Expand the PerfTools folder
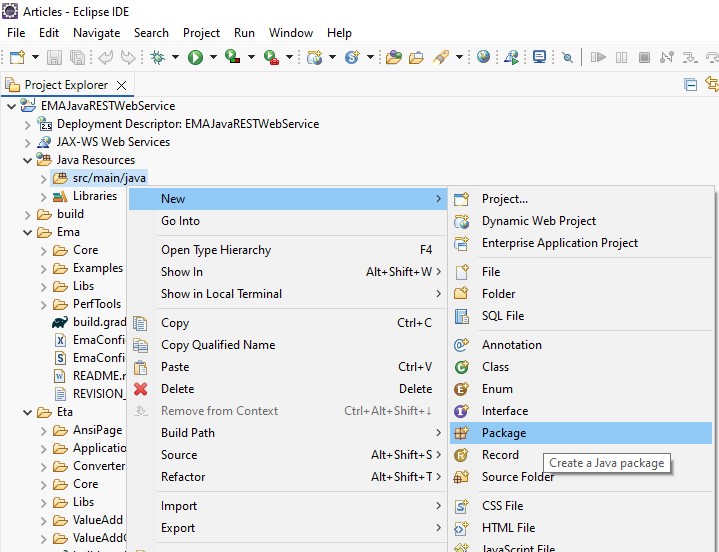Screen dimensions: 719x552 [44, 304]
